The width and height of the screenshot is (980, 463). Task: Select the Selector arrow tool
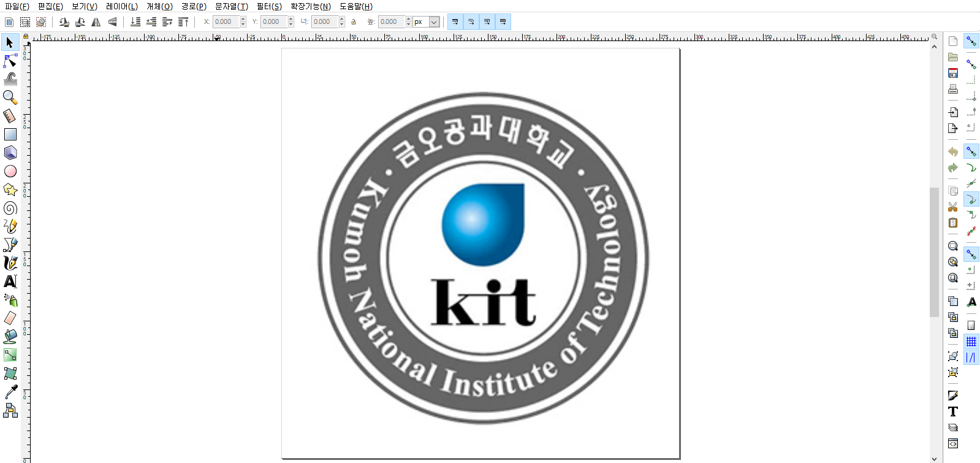pyautogui.click(x=10, y=42)
